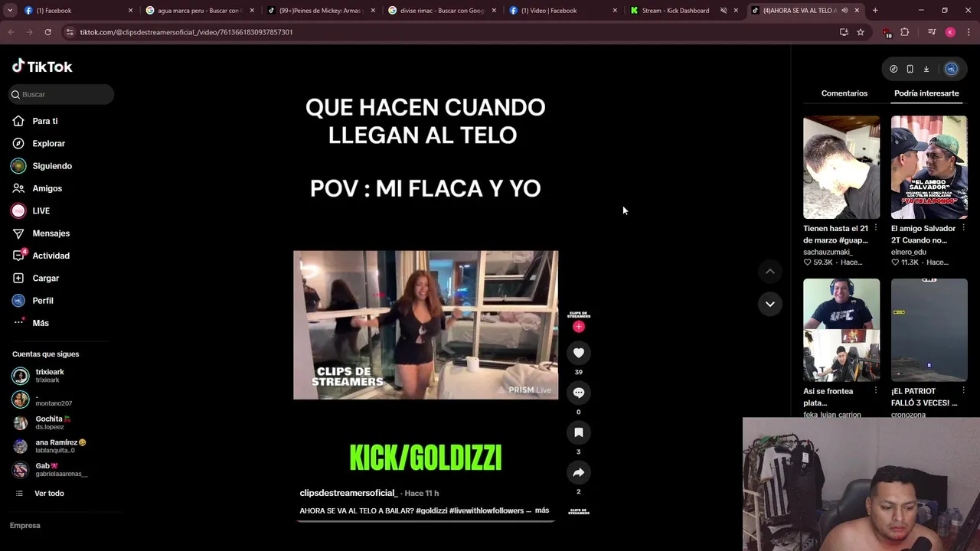Open Gab gabrielaaarenas__ account
Screen dimensions: 980x551
click(50, 469)
